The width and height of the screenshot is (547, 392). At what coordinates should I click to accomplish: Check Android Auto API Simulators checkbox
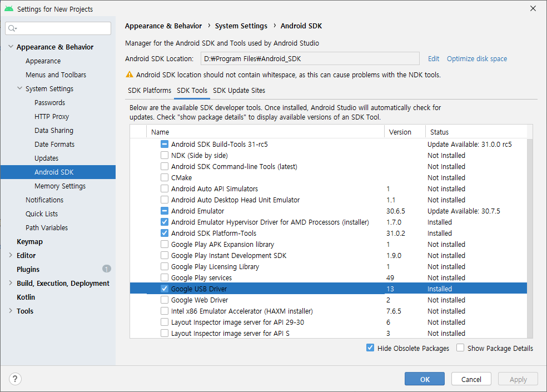point(165,189)
